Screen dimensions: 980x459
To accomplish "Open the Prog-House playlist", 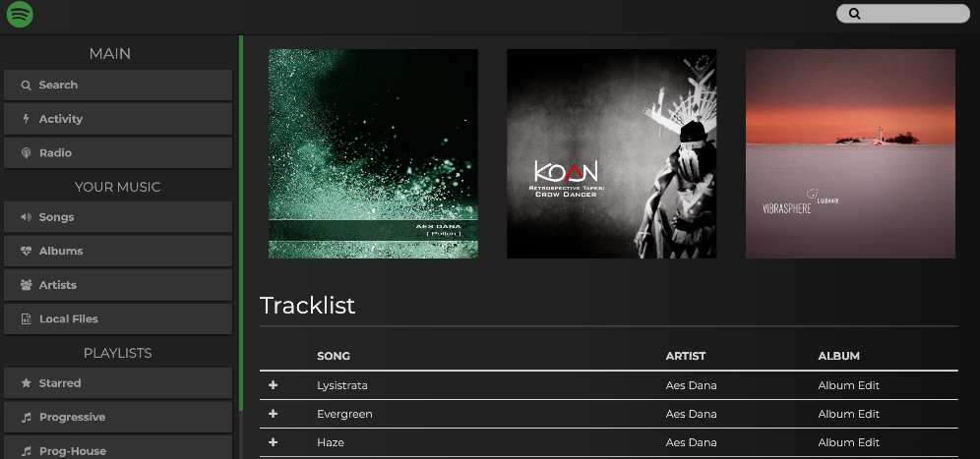I will (x=118, y=448).
